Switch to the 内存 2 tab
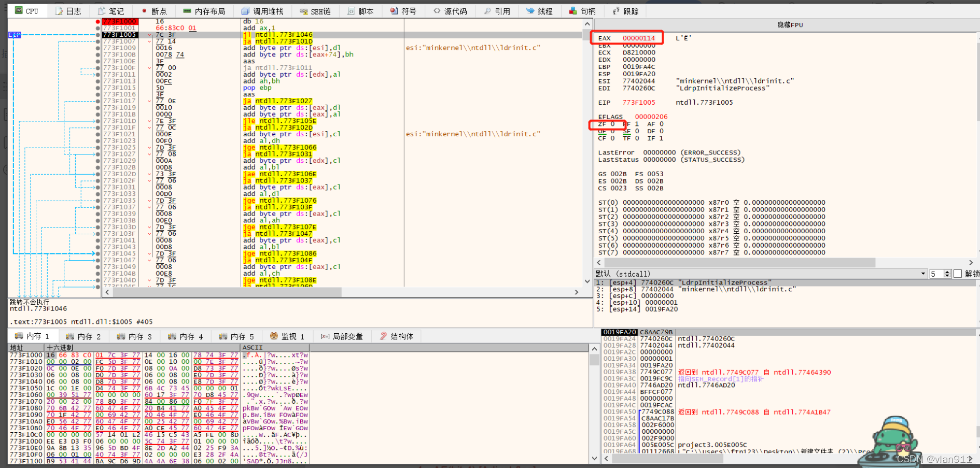Screen dimensions: 980x468 click(x=84, y=336)
